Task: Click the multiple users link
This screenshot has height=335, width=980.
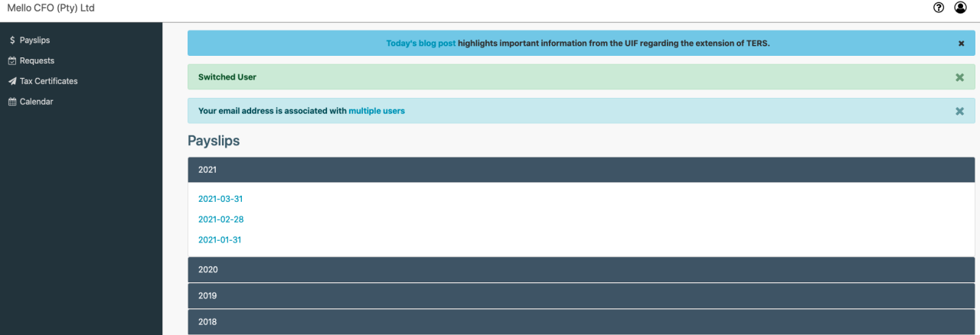Action: click(x=377, y=111)
